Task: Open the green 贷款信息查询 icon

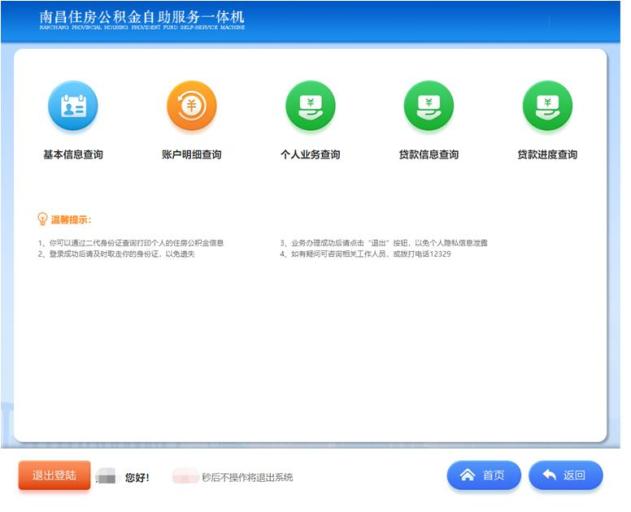Action: click(x=428, y=106)
